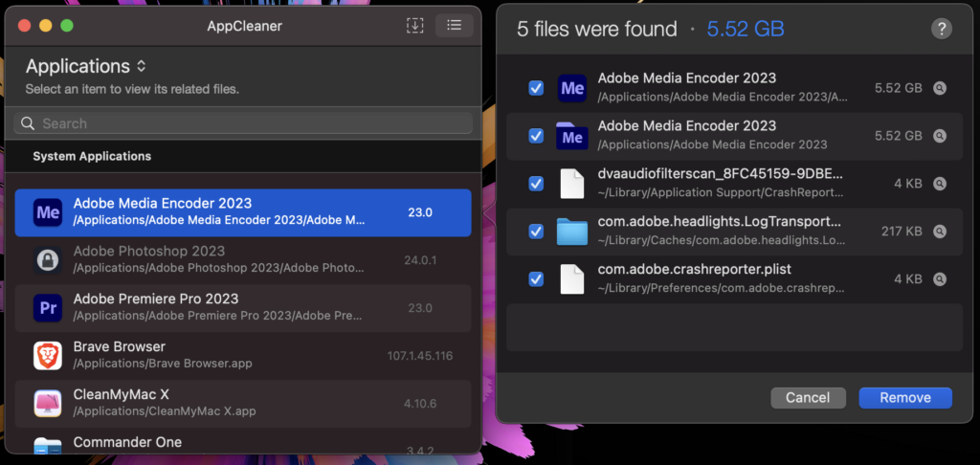The height and width of the screenshot is (465, 980).
Task: Click the yellow minimize button of AppCleaner
Action: (46, 26)
